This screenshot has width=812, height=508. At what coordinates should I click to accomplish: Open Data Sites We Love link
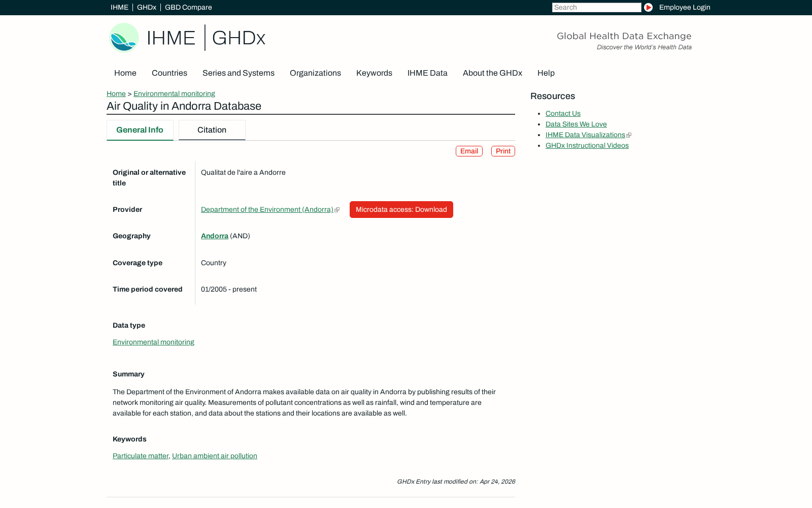[x=576, y=124]
